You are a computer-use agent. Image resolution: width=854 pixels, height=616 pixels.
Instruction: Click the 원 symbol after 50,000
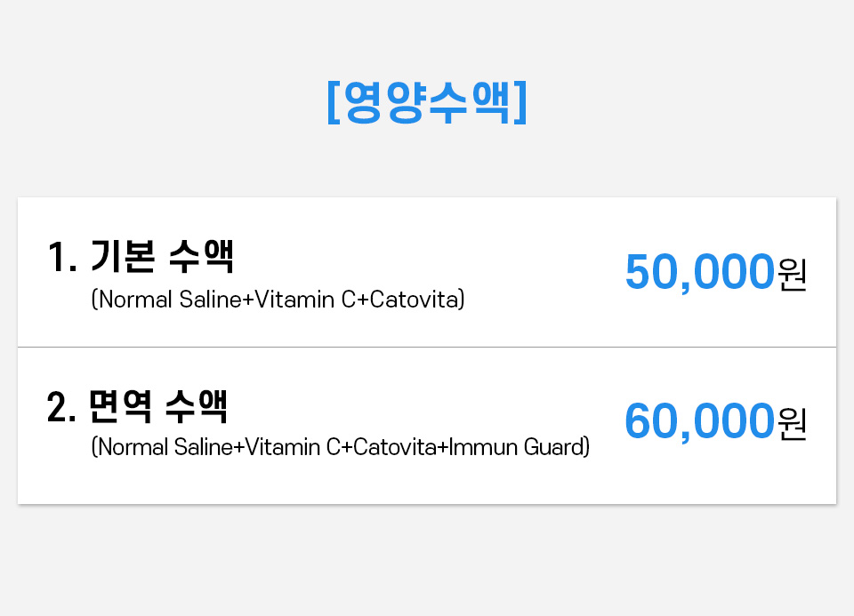coord(792,274)
